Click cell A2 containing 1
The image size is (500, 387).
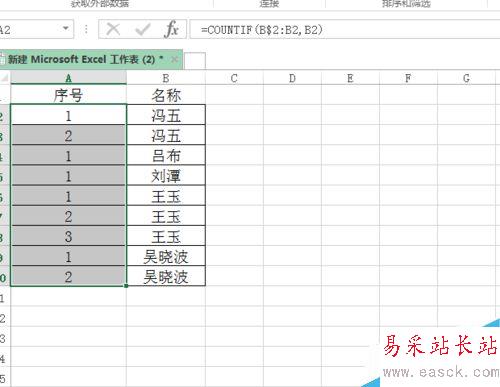pos(68,115)
